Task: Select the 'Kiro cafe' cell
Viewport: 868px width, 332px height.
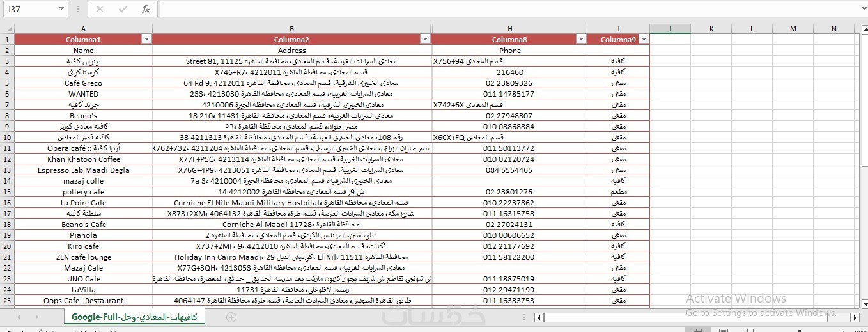Action: click(x=83, y=246)
